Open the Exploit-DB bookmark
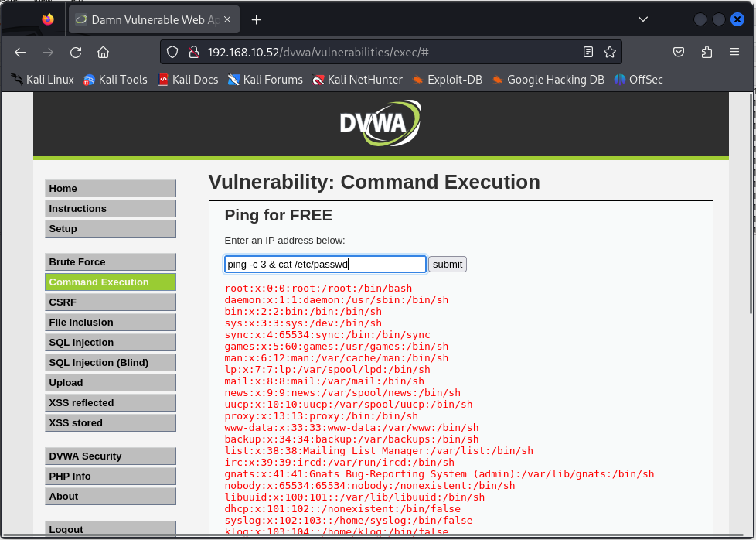The image size is (756, 540). point(447,80)
